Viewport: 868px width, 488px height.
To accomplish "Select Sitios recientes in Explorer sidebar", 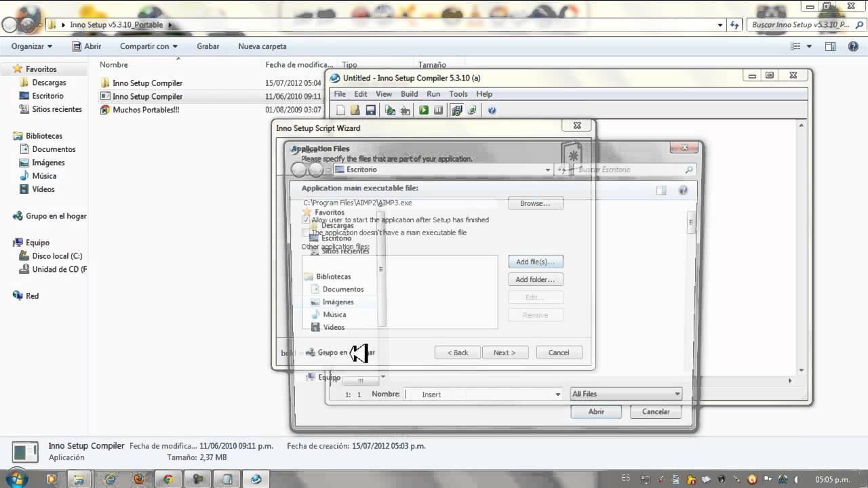I will [57, 109].
